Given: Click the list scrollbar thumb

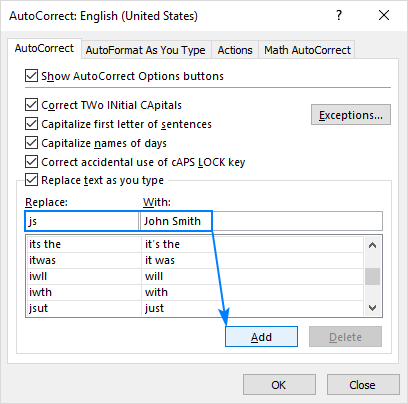Looking at the screenshot, I should point(372,276).
